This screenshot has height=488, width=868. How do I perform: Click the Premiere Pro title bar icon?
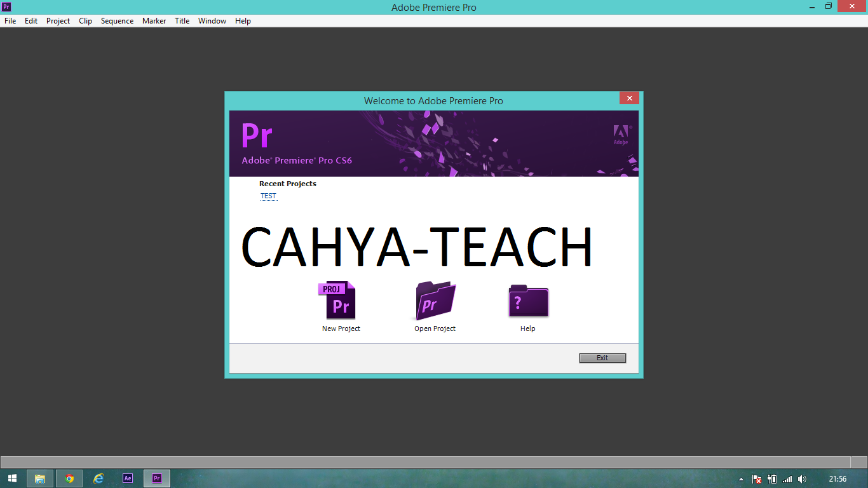pyautogui.click(x=6, y=7)
